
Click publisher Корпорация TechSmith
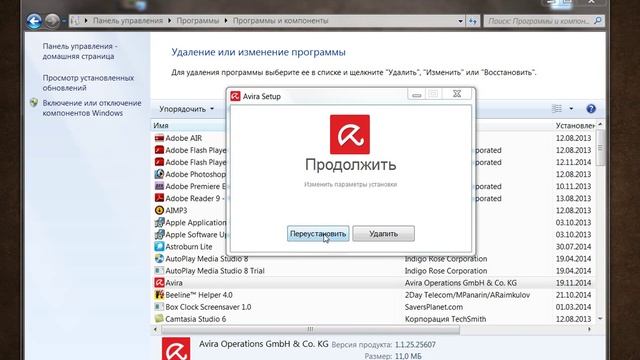pos(445,319)
